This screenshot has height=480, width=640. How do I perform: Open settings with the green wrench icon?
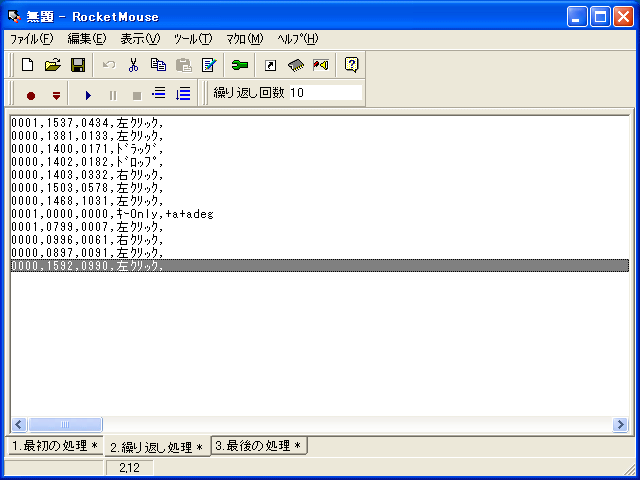(x=240, y=65)
